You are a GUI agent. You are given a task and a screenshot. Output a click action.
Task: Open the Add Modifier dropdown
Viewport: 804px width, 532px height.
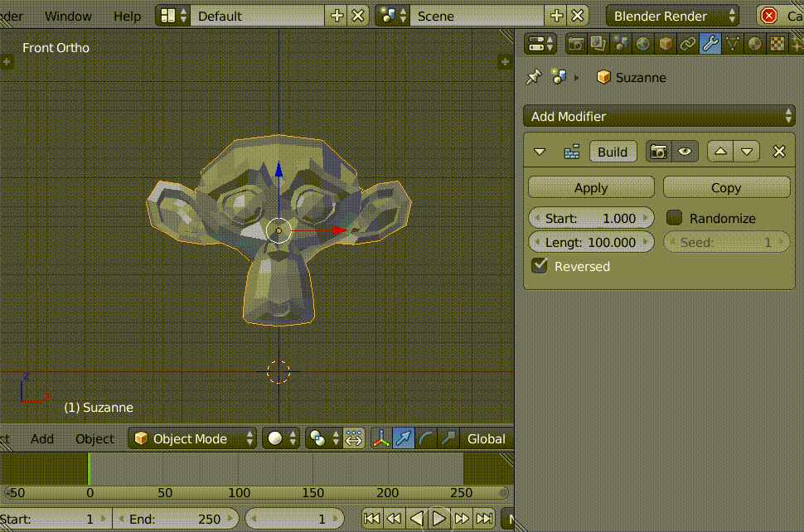659,116
